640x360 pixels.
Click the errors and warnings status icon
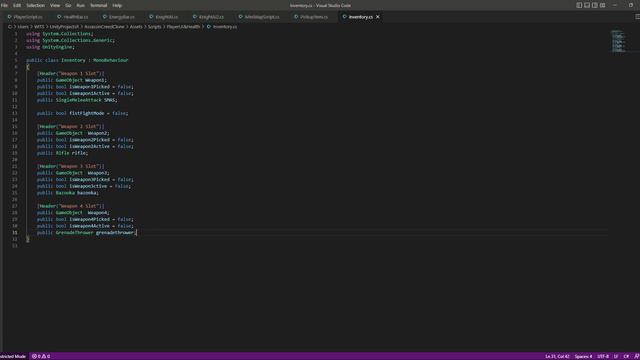[x=41, y=356]
